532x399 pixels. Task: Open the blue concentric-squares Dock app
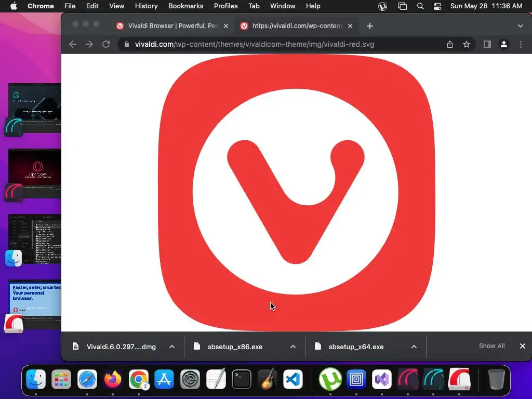click(356, 379)
